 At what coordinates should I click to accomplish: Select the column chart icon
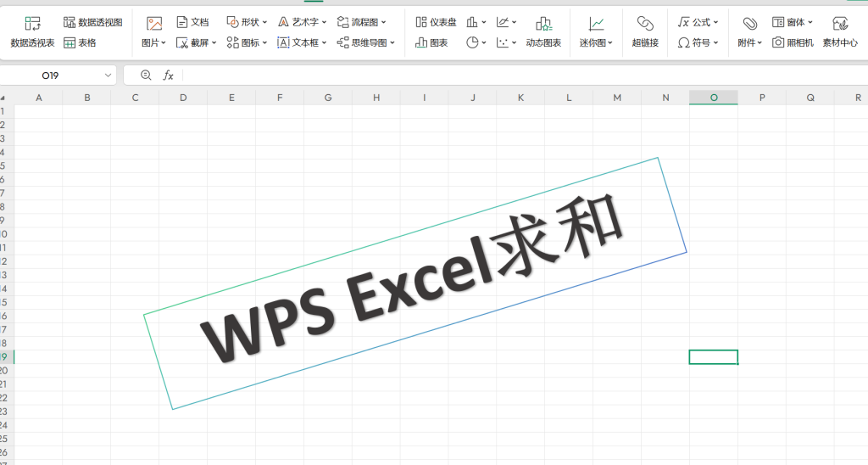click(x=472, y=22)
